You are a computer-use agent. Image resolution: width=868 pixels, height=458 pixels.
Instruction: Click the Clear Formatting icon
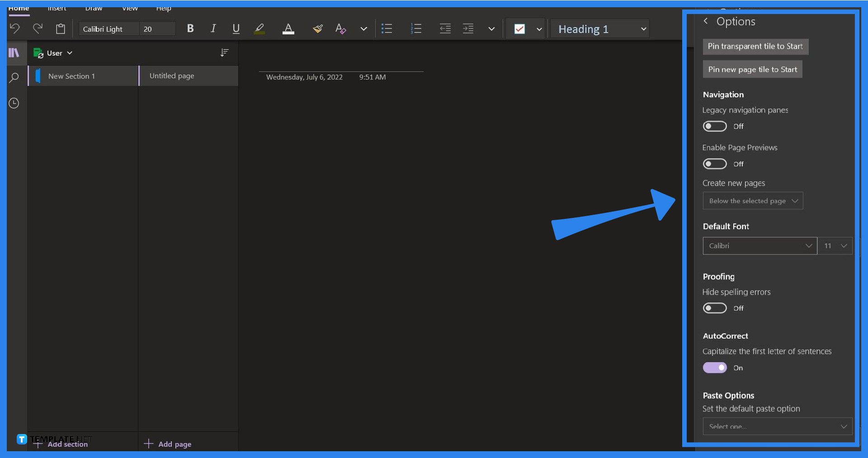point(340,28)
